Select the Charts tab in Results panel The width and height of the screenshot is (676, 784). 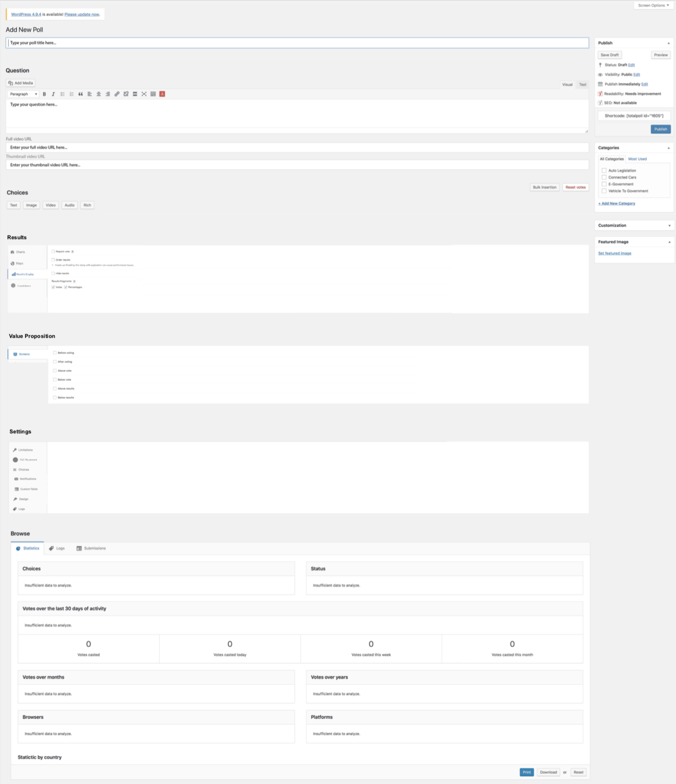[x=21, y=252]
